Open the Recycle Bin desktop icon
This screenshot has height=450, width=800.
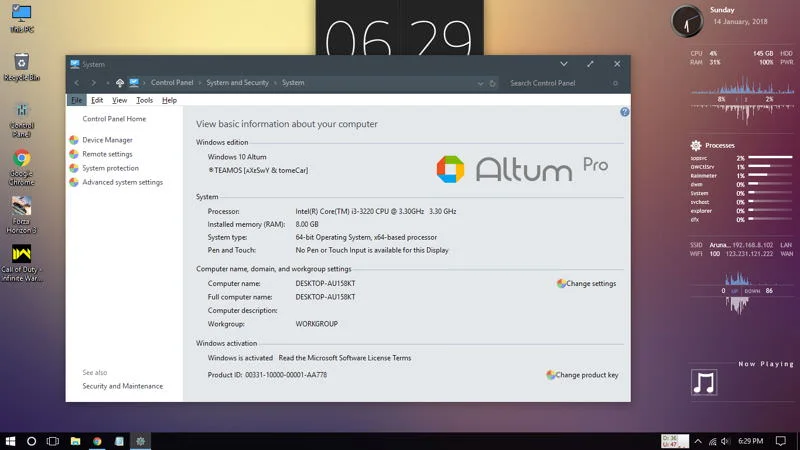coord(21,67)
